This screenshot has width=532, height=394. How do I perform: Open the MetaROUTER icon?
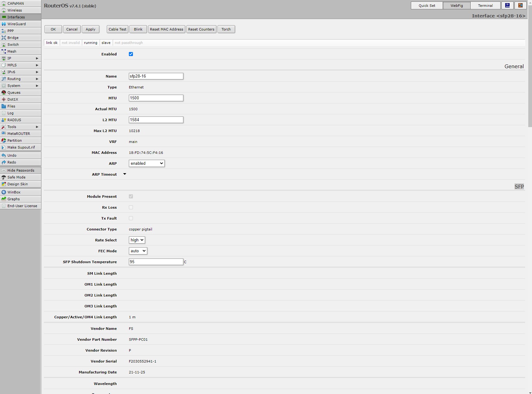click(x=4, y=134)
